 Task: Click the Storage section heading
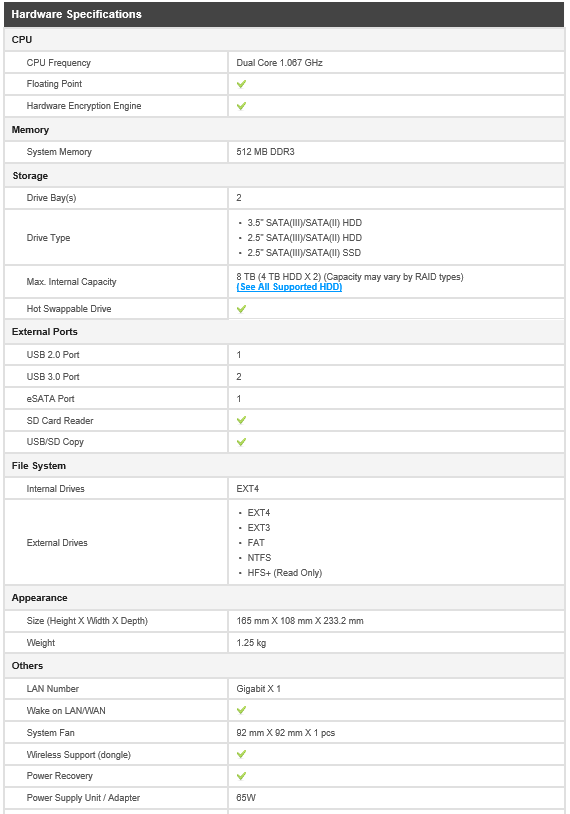point(30,176)
